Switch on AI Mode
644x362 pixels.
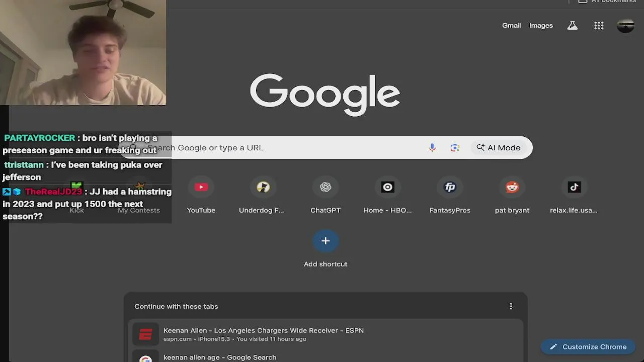click(499, 148)
